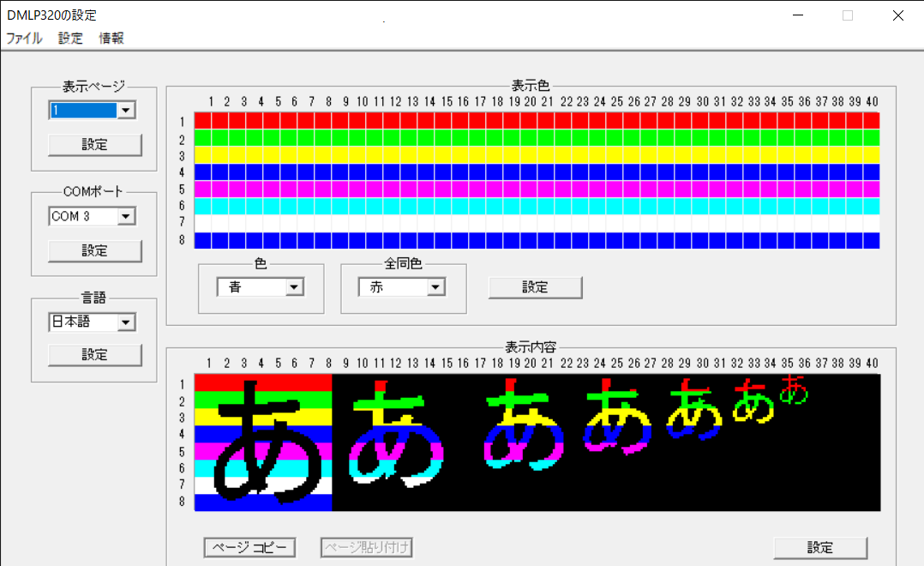Expand the 日本語 language dropdown
924x566 pixels.
coord(125,322)
